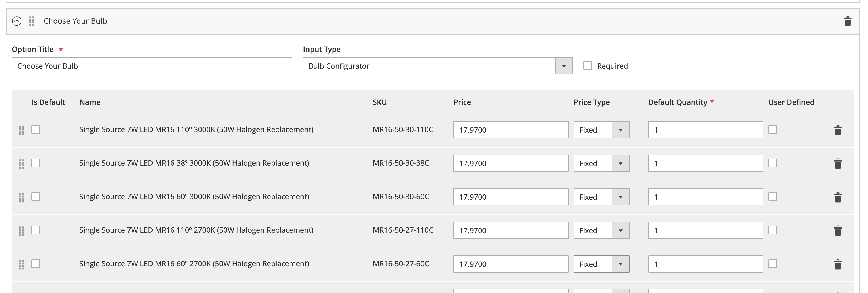The width and height of the screenshot is (868, 293).
Task: Click trash icon for MR16-50-30-38C row
Action: point(838,164)
